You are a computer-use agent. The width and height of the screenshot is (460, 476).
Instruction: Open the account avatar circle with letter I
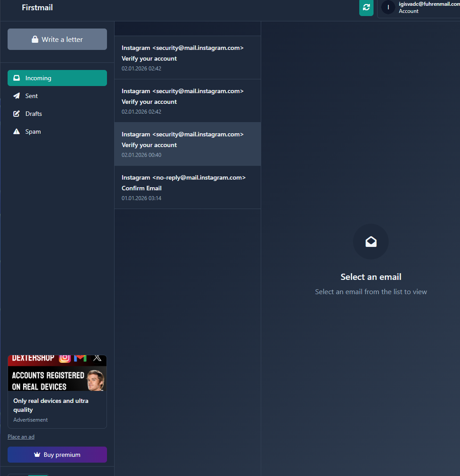pos(388,7)
